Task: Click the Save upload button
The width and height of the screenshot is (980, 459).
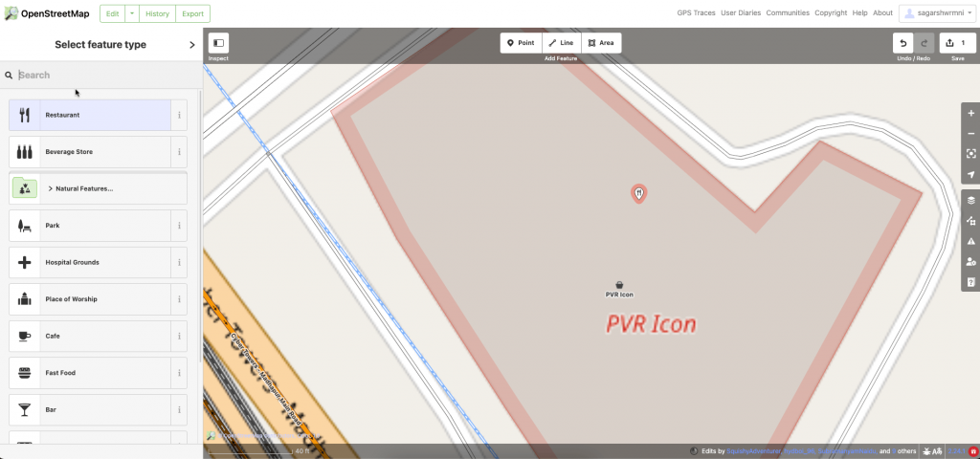Action: point(957,43)
